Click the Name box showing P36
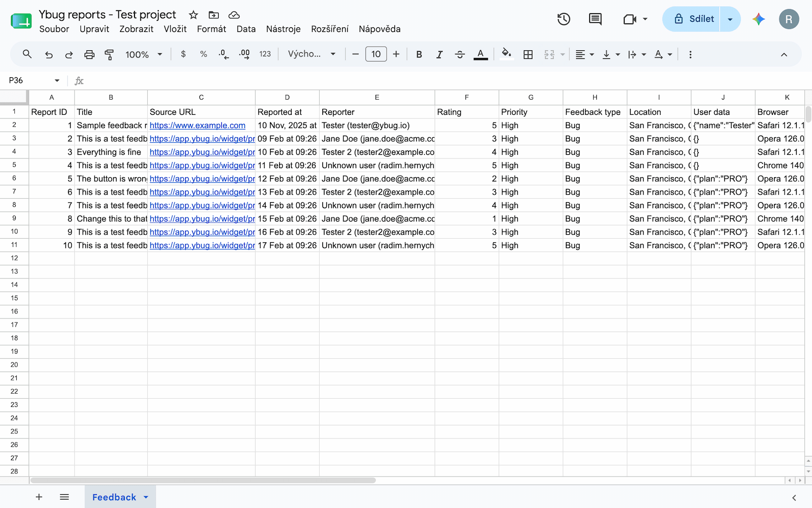Screen dimensions: 812x508 [x=33, y=80]
